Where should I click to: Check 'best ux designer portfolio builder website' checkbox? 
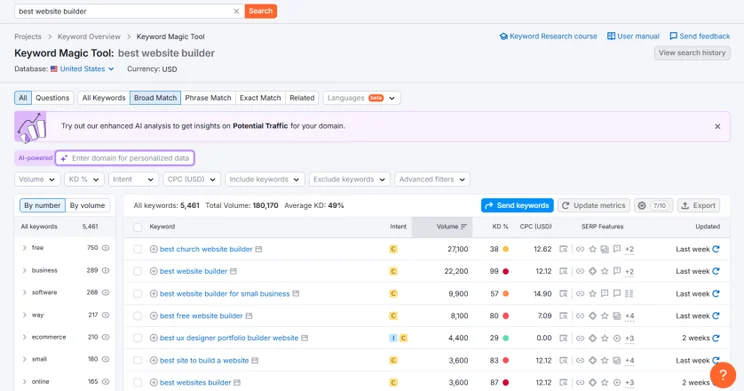(138, 338)
